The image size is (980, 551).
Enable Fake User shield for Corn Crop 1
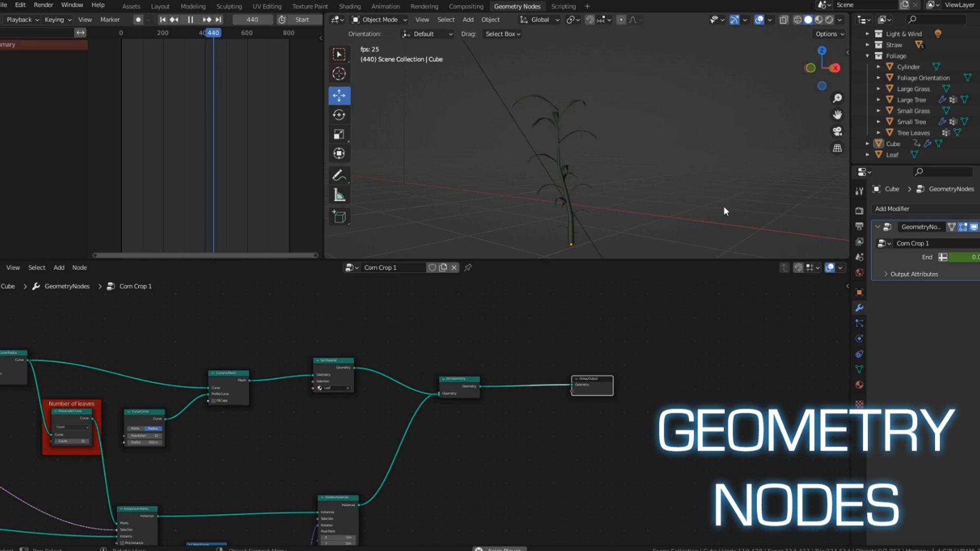click(x=432, y=267)
